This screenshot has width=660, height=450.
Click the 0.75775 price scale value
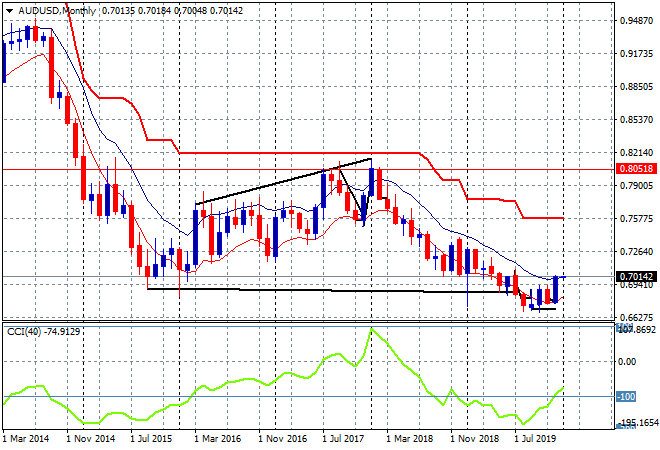tap(636, 218)
